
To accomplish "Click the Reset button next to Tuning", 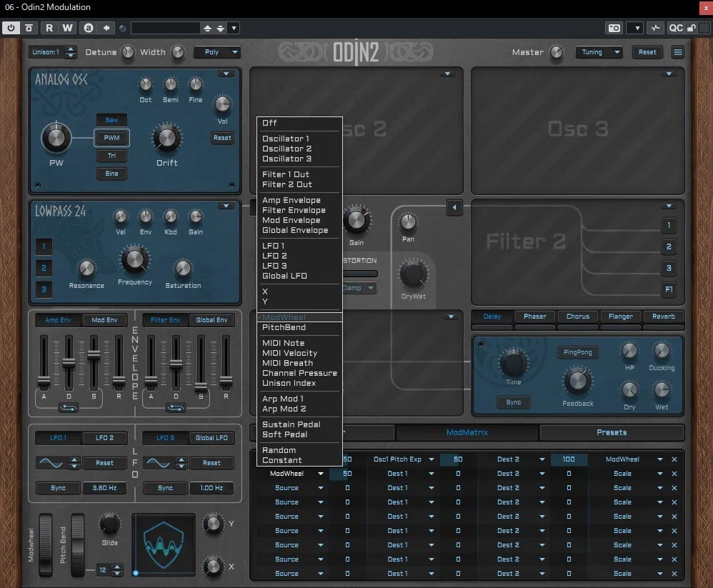I will (647, 52).
